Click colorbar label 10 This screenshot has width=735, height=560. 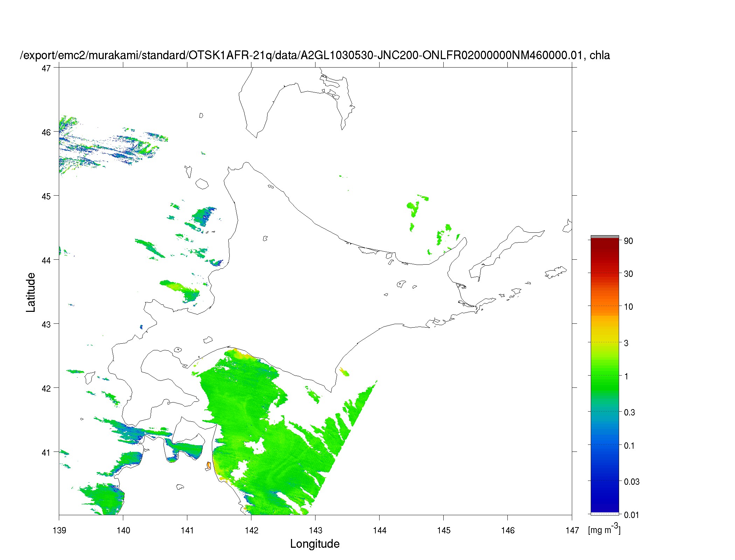(628, 307)
